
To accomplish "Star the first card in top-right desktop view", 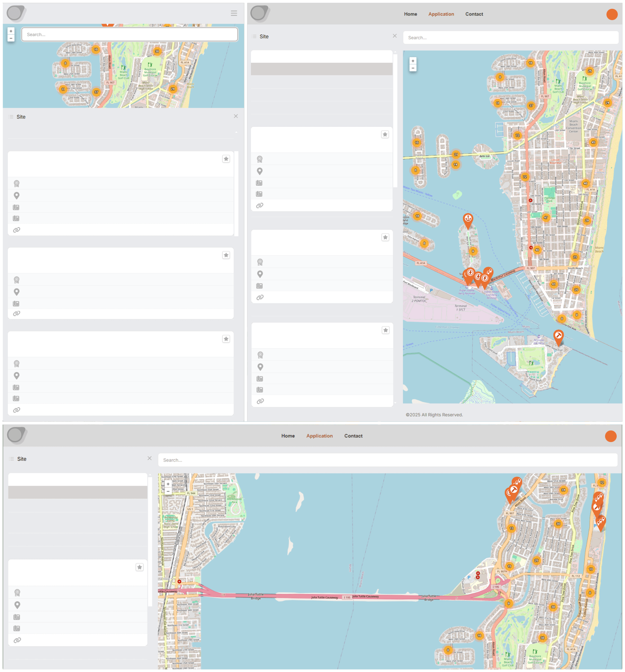I will 385,134.
